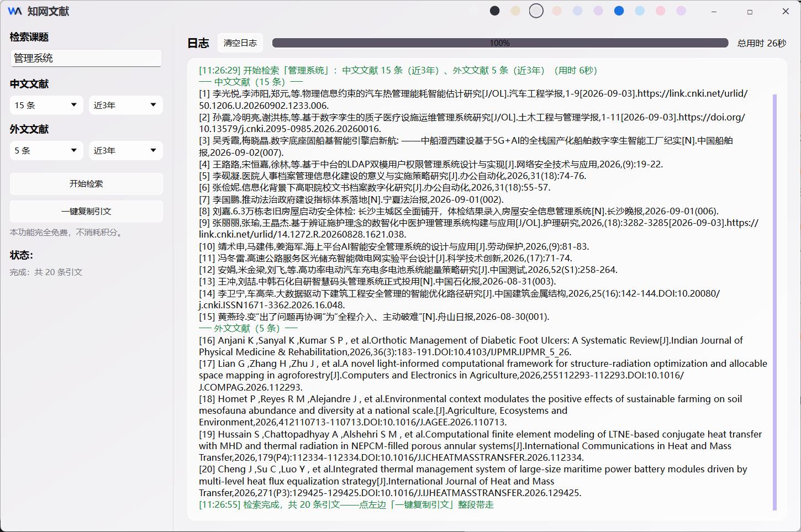Screen dimensions: 801x532
Task: Click citation [9] 张丽丽 数智化中医护理
Action: pos(478,229)
